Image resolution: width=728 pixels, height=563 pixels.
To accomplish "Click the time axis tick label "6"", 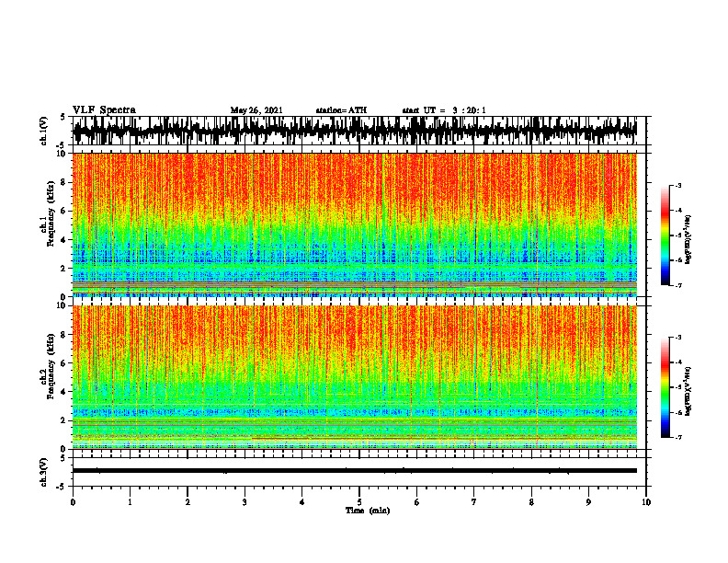I will click(417, 502).
